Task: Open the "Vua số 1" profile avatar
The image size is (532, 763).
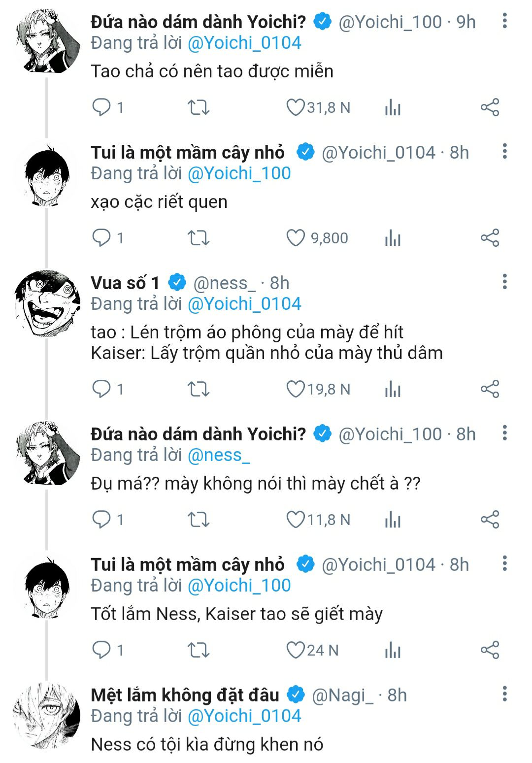Action: [x=47, y=303]
